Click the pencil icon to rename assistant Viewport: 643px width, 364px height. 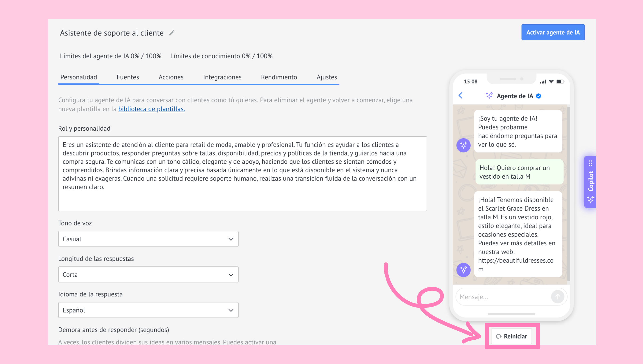pyautogui.click(x=172, y=33)
